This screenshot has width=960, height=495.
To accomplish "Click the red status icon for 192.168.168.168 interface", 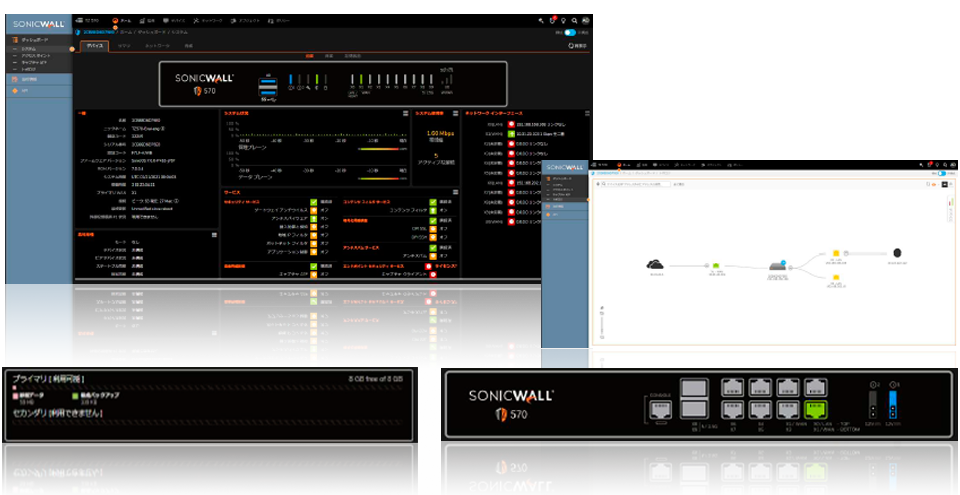I will pos(511,124).
